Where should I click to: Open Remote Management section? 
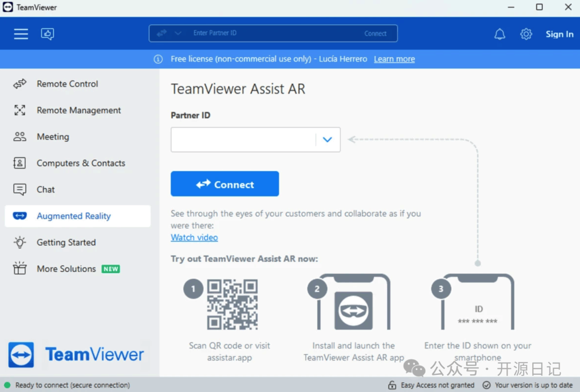click(x=78, y=110)
